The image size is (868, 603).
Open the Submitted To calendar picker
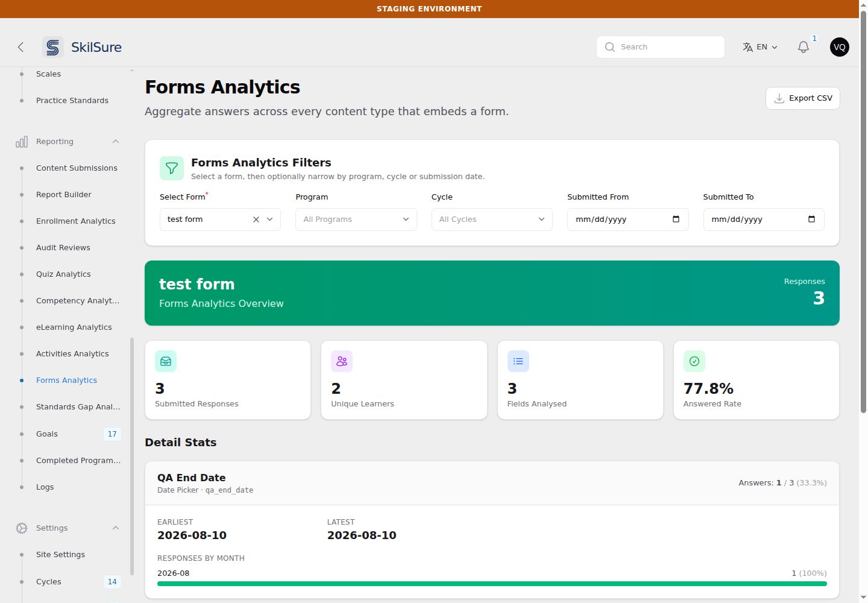pyautogui.click(x=811, y=219)
